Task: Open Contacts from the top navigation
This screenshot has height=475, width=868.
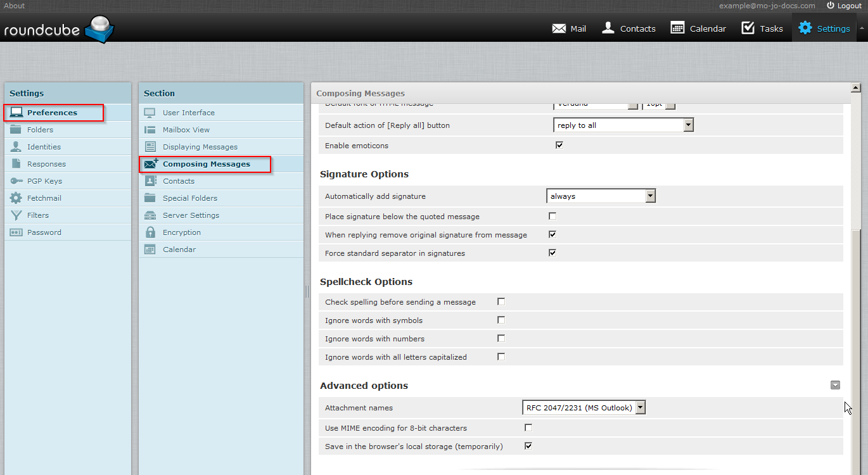Action: click(x=608, y=28)
